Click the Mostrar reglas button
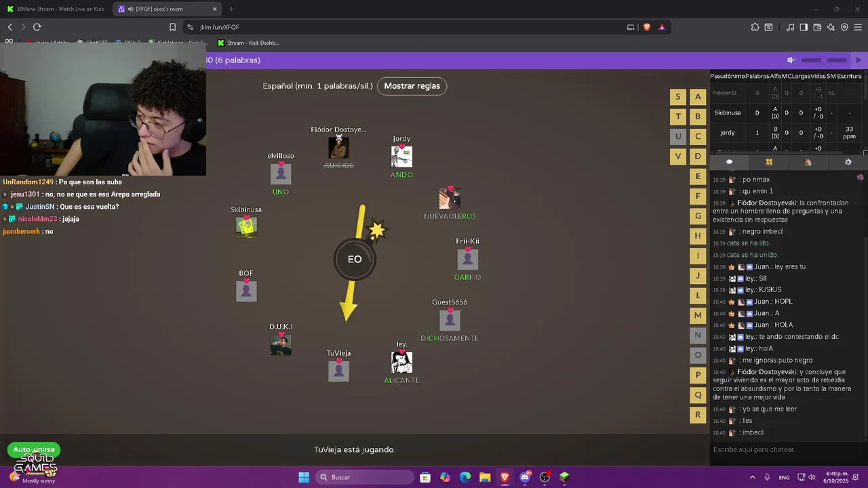The width and height of the screenshot is (868, 488). point(412,86)
